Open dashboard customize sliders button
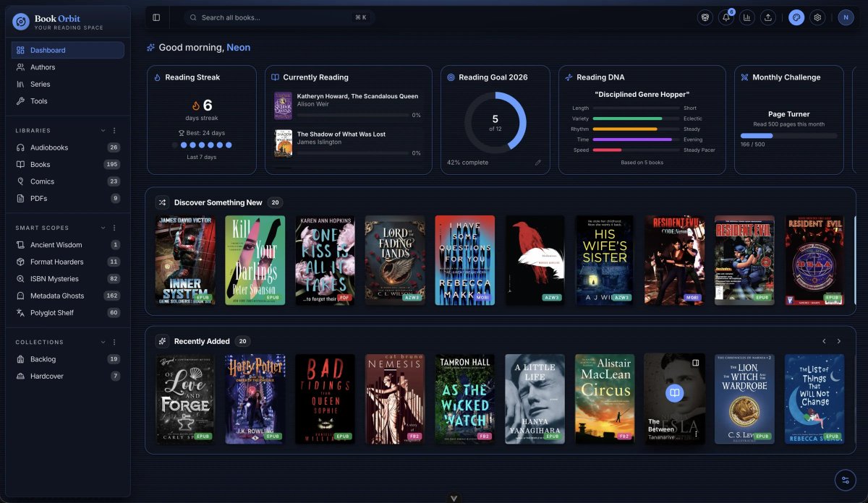 pos(845,480)
